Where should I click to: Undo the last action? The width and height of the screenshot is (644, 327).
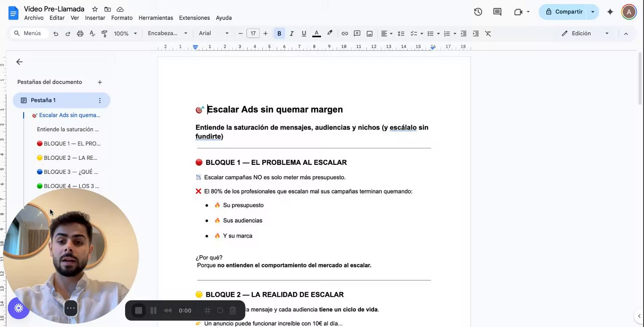point(56,34)
